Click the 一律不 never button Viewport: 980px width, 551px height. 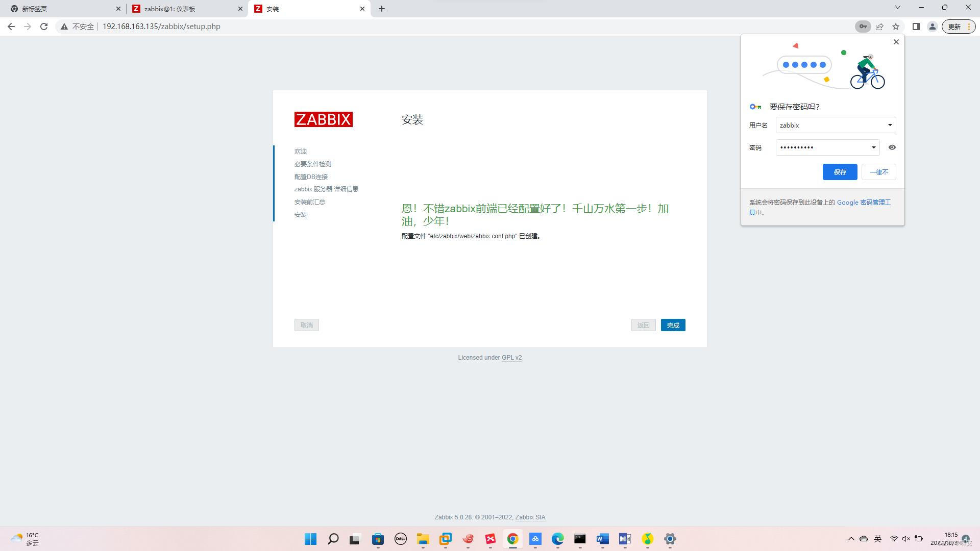pos(879,172)
